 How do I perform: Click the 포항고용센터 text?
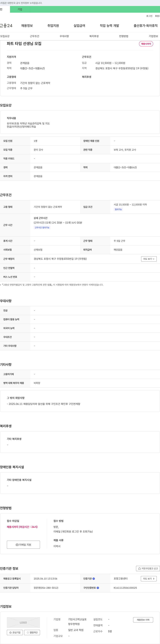(120, 579)
